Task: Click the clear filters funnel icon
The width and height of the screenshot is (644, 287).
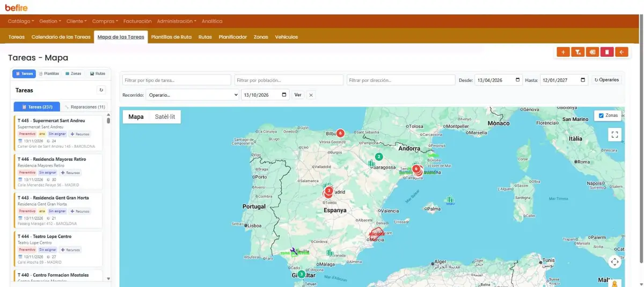Action: (x=577, y=52)
